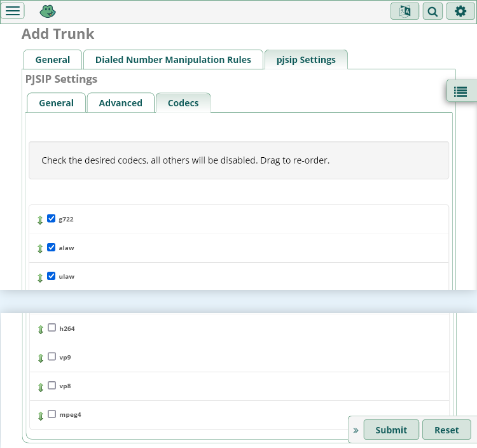Switch to Dialed Number Manipulation Rules tab
Image resolution: width=477 pixels, height=448 pixels.
tap(173, 60)
